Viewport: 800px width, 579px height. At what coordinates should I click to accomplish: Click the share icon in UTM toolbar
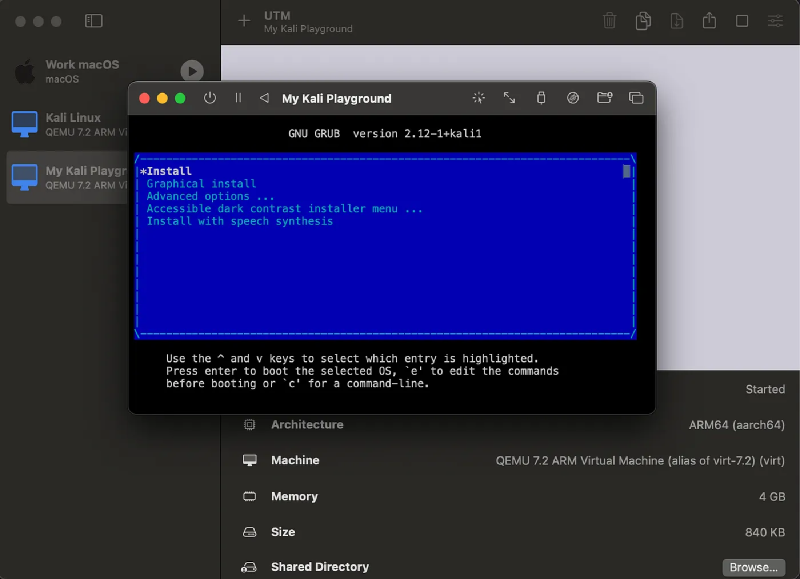[x=710, y=21]
